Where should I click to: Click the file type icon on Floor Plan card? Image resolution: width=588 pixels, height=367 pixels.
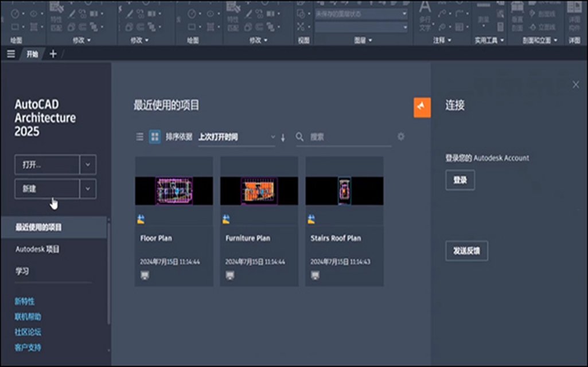(x=141, y=219)
